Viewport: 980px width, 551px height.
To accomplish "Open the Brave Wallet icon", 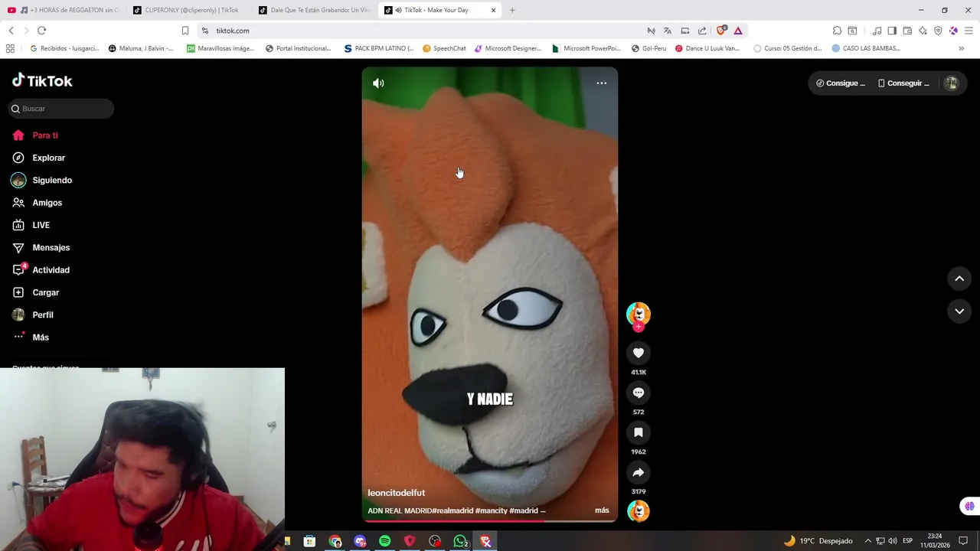I will click(x=907, y=31).
